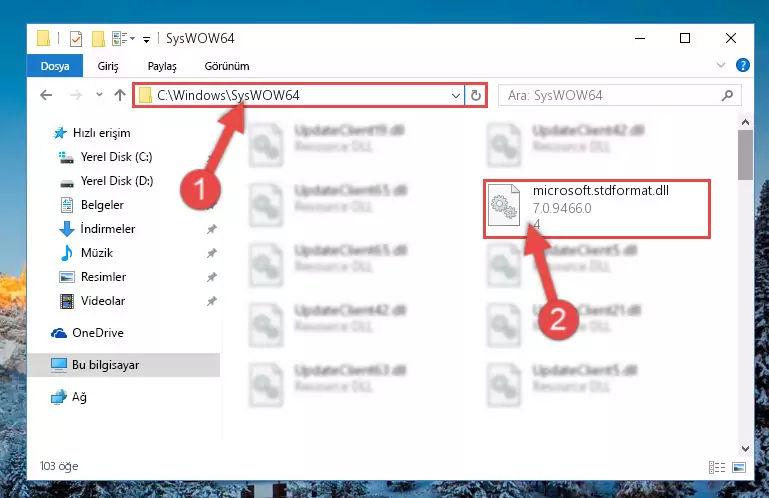Go forward with the right arrow

[76, 95]
